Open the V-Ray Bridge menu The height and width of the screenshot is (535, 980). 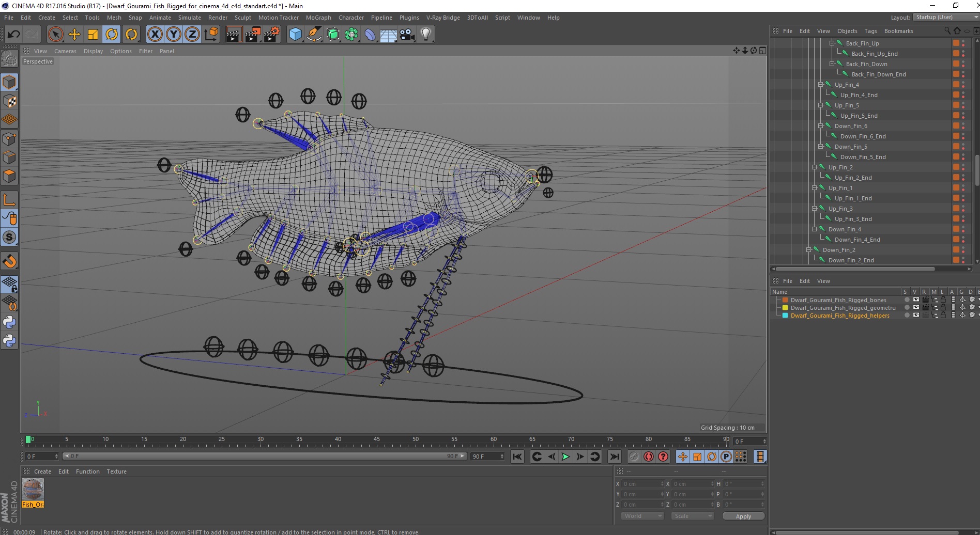point(443,18)
